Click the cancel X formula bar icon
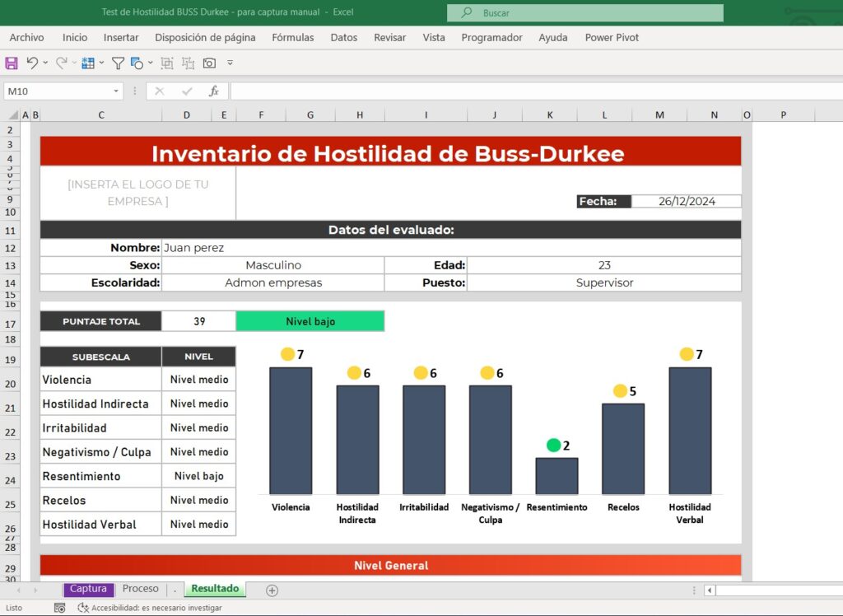 159,91
